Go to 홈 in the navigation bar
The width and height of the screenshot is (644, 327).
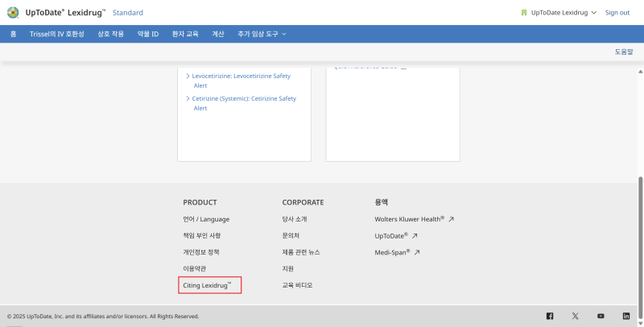pos(13,34)
